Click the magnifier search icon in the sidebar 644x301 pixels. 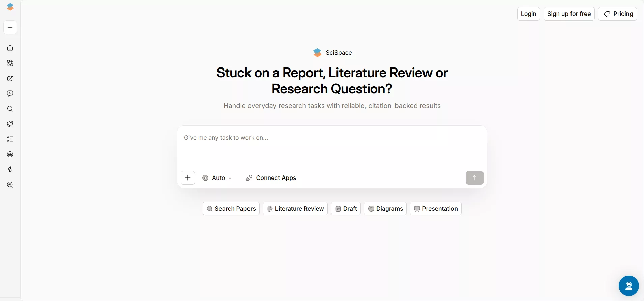(x=10, y=109)
